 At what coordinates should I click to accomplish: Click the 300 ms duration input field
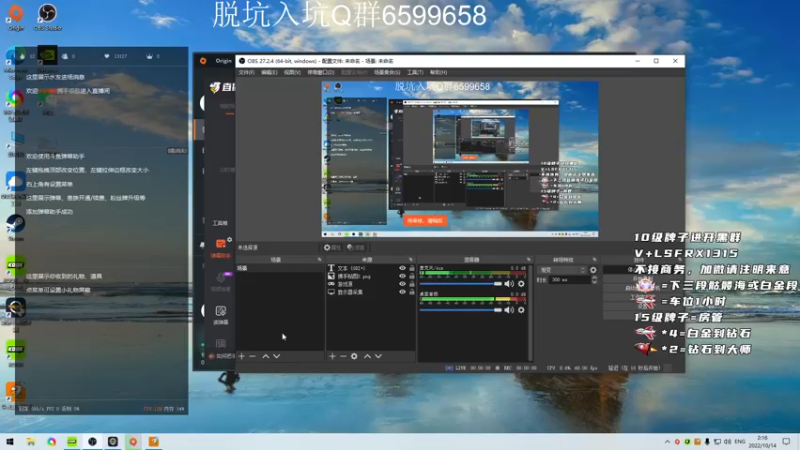(569, 280)
